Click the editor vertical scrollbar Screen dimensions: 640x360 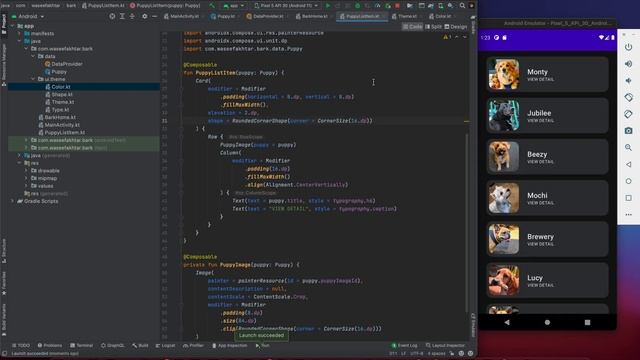[x=467, y=222]
